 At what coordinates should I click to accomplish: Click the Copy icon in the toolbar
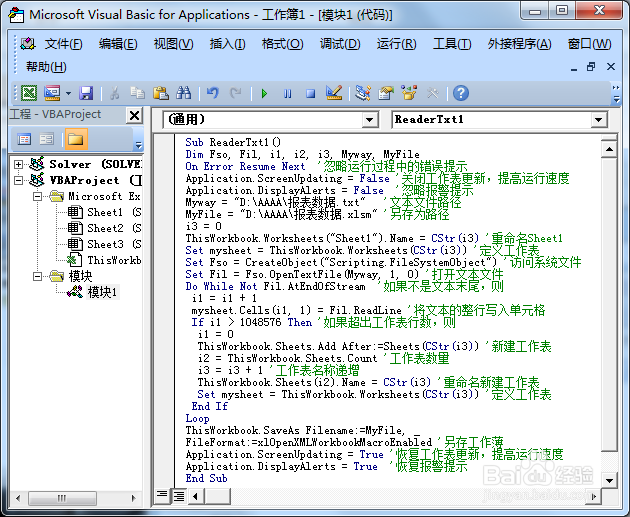pyautogui.click(x=138, y=93)
